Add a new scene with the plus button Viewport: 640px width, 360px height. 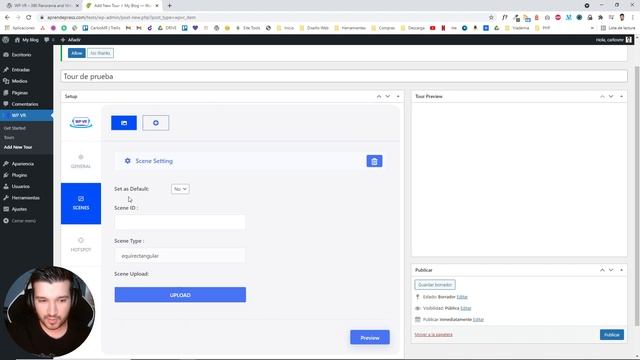pyautogui.click(x=156, y=123)
